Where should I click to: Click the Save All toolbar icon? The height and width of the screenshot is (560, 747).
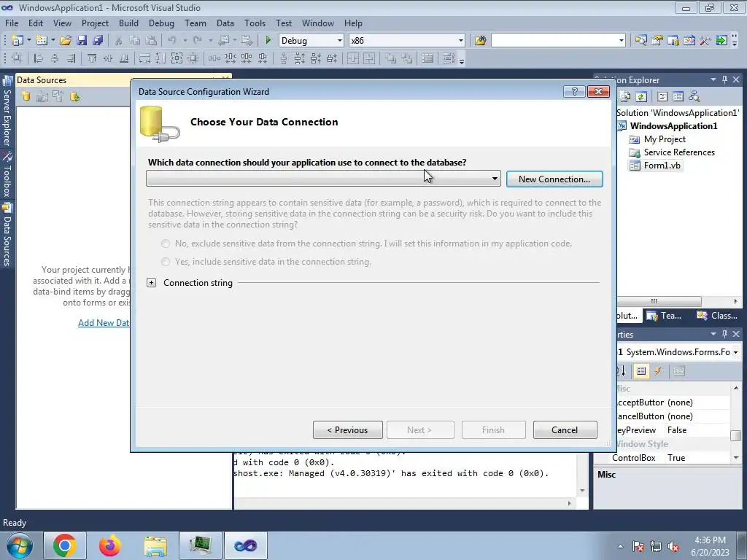(x=98, y=41)
